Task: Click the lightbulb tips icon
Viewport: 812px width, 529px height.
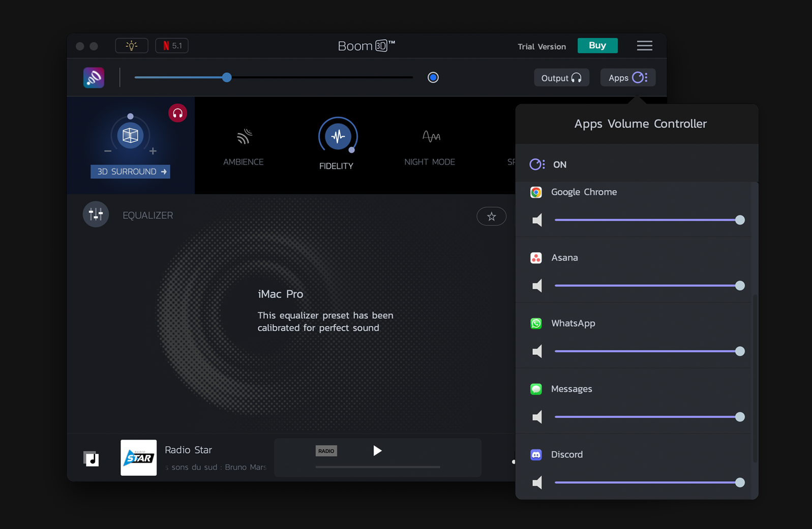Action: [x=132, y=46]
